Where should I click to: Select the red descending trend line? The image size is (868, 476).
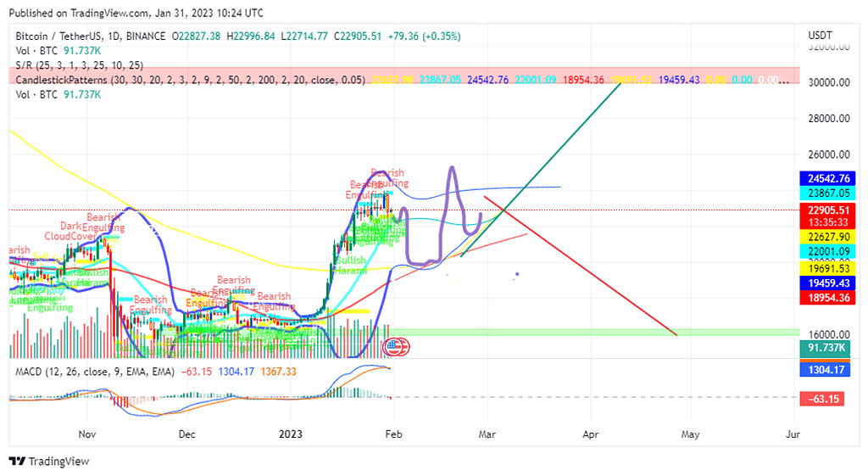click(x=593, y=272)
